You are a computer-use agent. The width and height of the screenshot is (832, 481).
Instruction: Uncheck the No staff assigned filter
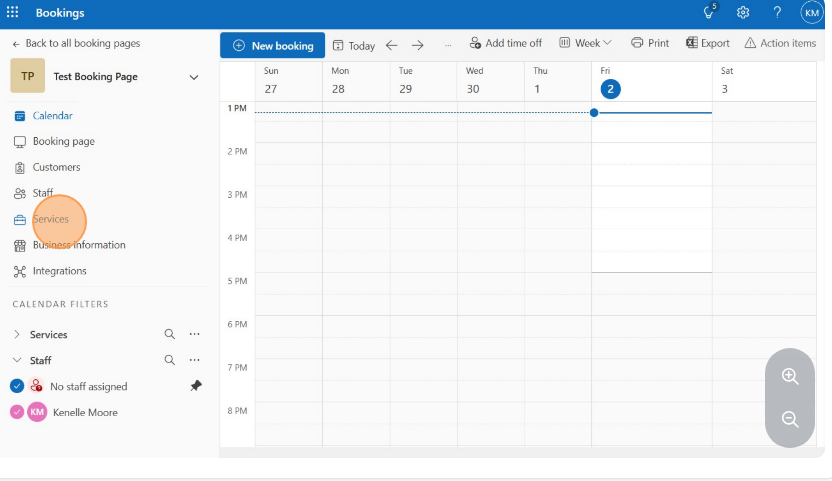[17, 386]
